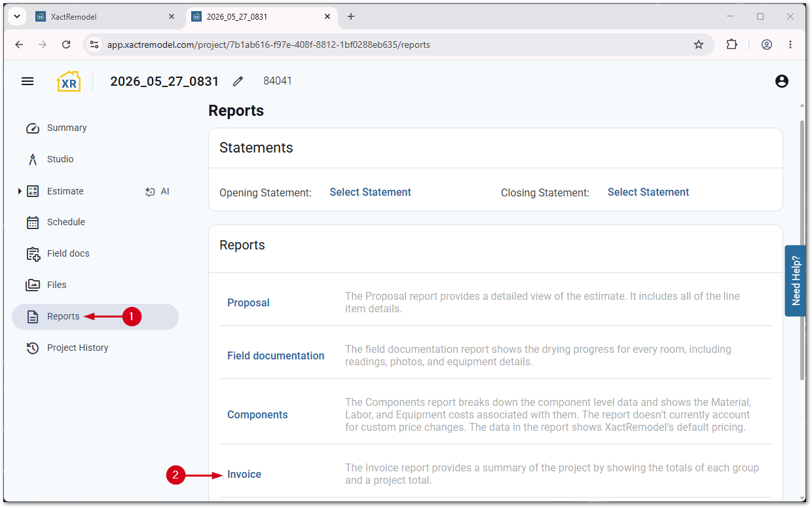Viewport: 812px width, 508px height.
Task: Click the Need Help? side tab
Action: [x=796, y=281]
